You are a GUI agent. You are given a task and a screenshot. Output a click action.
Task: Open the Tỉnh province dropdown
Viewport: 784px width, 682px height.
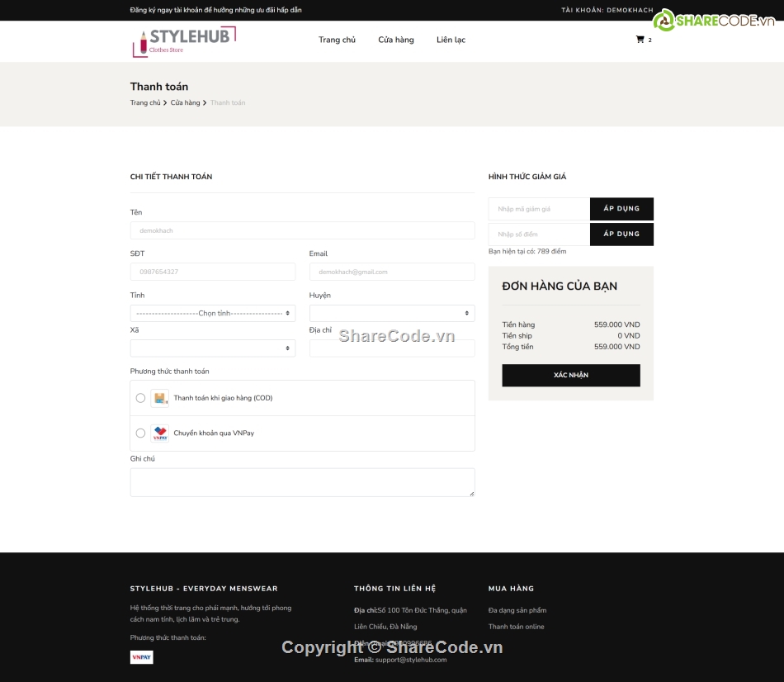212,313
